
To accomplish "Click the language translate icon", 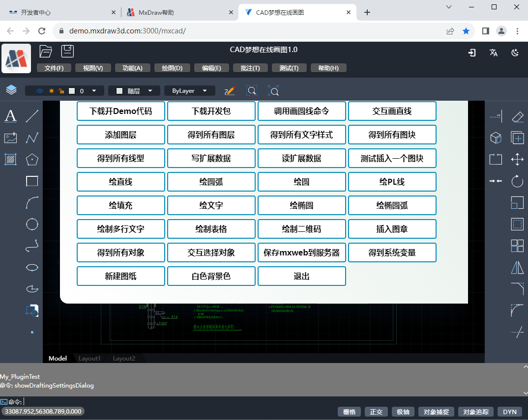I will pos(494,53).
